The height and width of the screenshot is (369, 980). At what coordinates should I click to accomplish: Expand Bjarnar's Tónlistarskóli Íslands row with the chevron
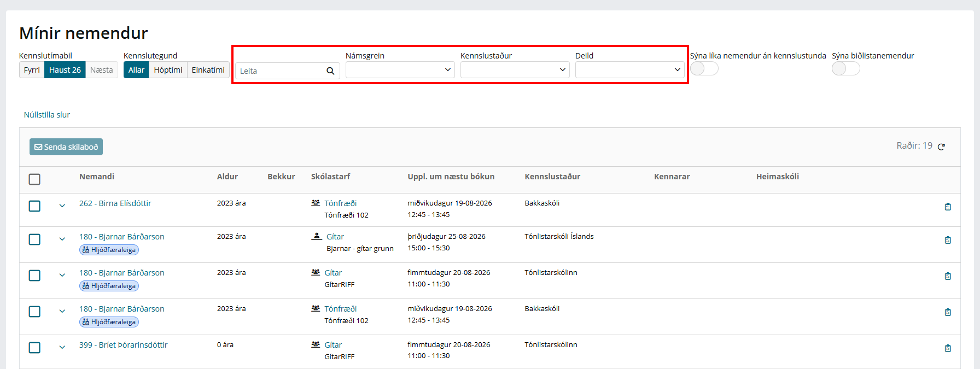coord(62,239)
